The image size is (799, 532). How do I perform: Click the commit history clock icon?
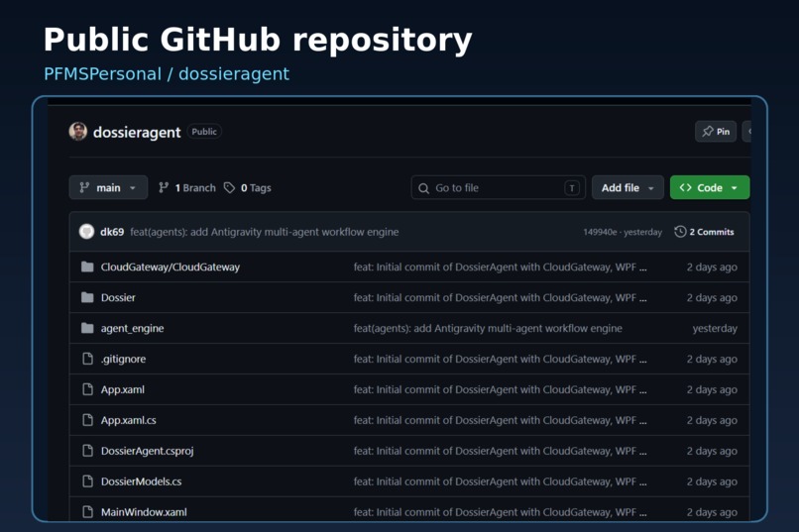tap(680, 232)
